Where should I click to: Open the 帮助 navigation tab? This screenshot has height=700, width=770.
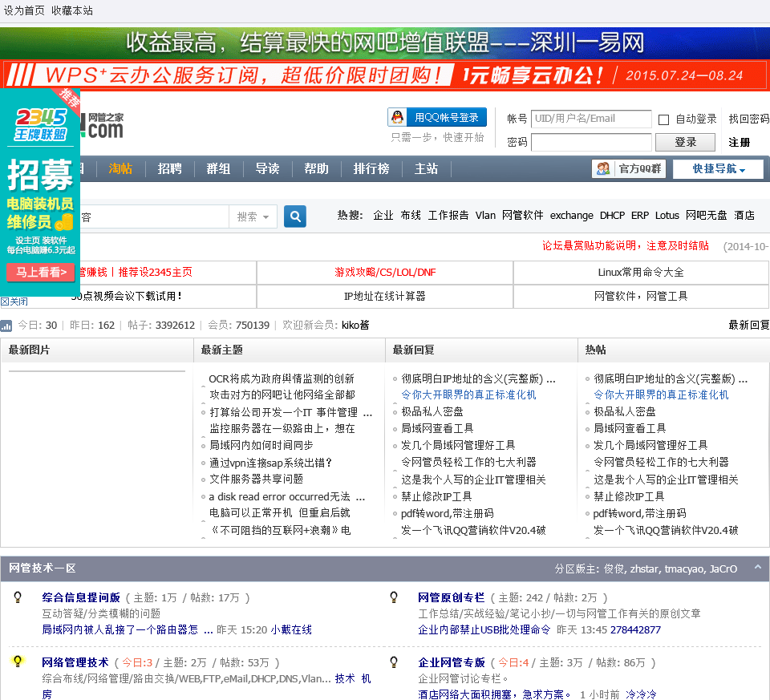coord(316,169)
